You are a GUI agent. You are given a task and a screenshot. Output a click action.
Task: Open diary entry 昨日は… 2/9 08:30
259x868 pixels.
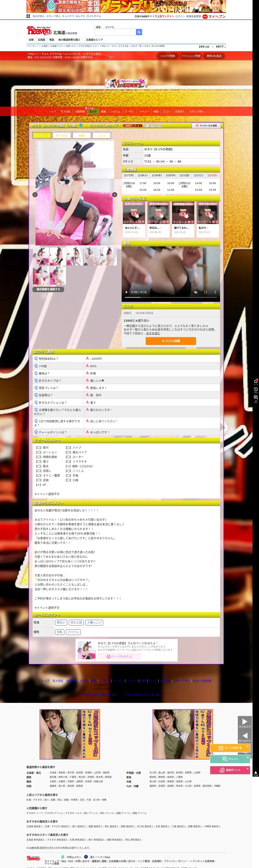159,220
